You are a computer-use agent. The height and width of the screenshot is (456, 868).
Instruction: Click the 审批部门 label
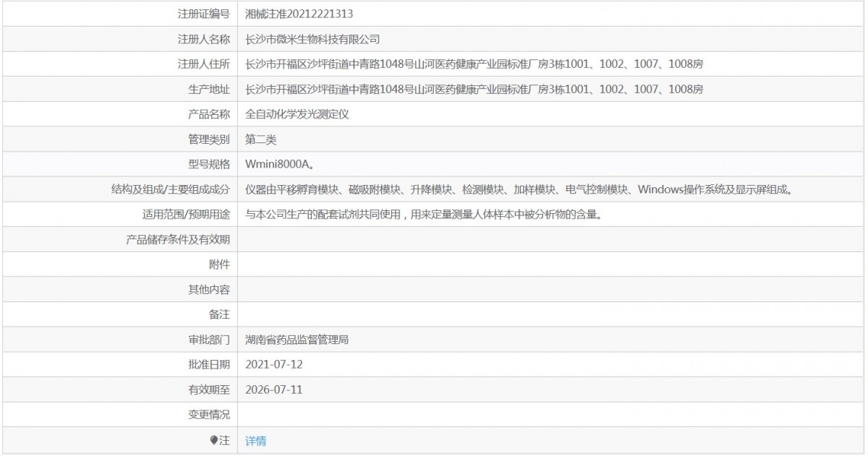click(x=209, y=340)
